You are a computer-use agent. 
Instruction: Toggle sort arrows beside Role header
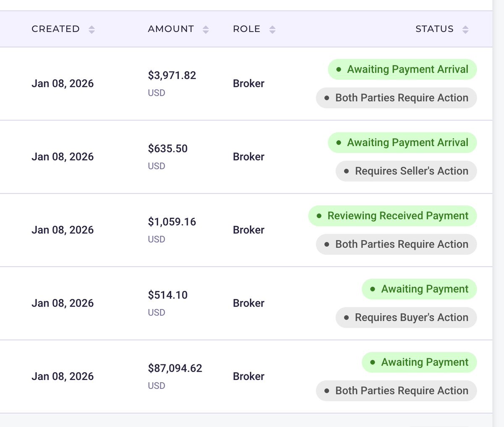pos(273,29)
